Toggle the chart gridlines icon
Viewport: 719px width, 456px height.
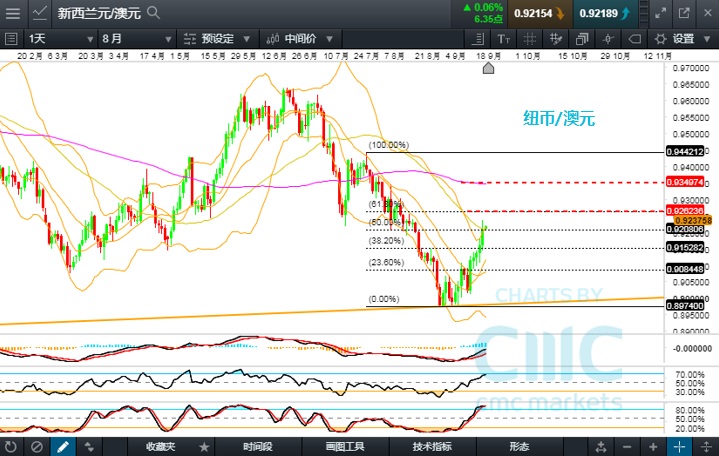click(x=528, y=38)
